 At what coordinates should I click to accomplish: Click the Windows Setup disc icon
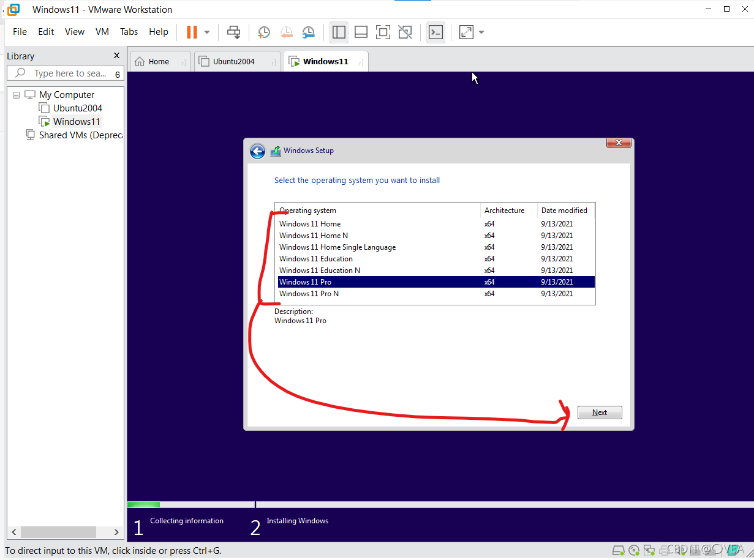click(x=276, y=151)
